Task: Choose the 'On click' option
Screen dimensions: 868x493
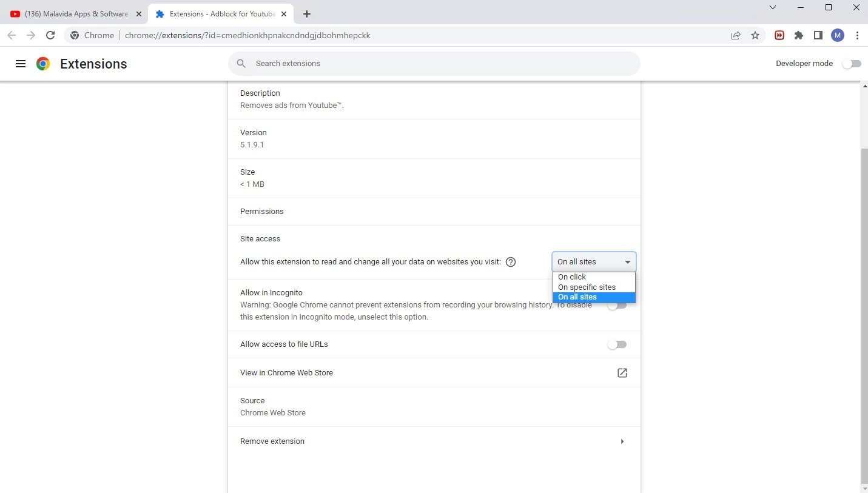Action: pyautogui.click(x=594, y=277)
